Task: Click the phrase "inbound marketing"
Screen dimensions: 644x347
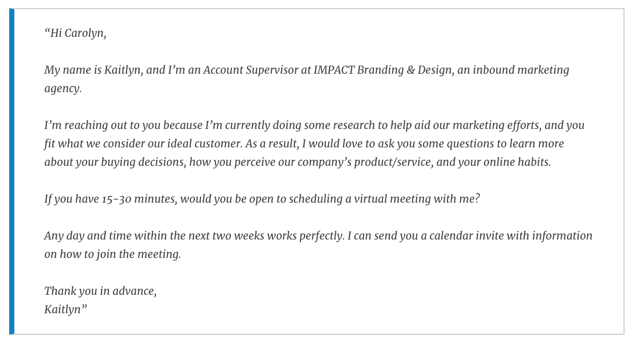Action: [521, 70]
